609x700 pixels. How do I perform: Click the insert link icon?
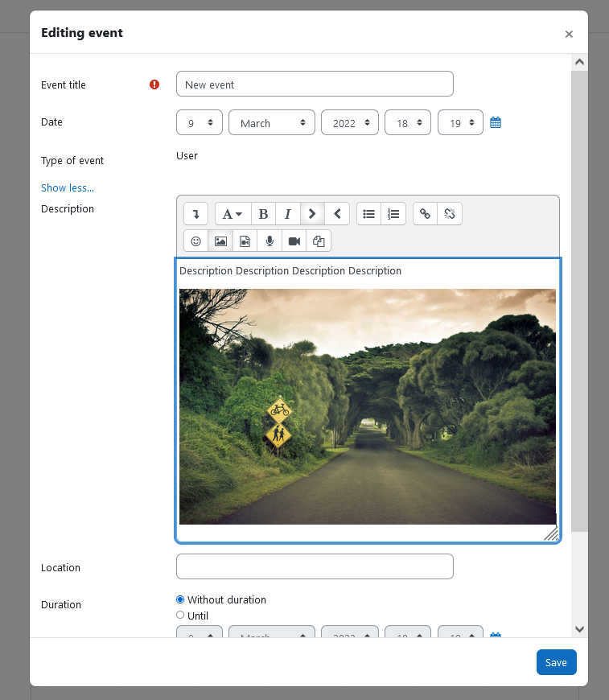click(x=425, y=214)
